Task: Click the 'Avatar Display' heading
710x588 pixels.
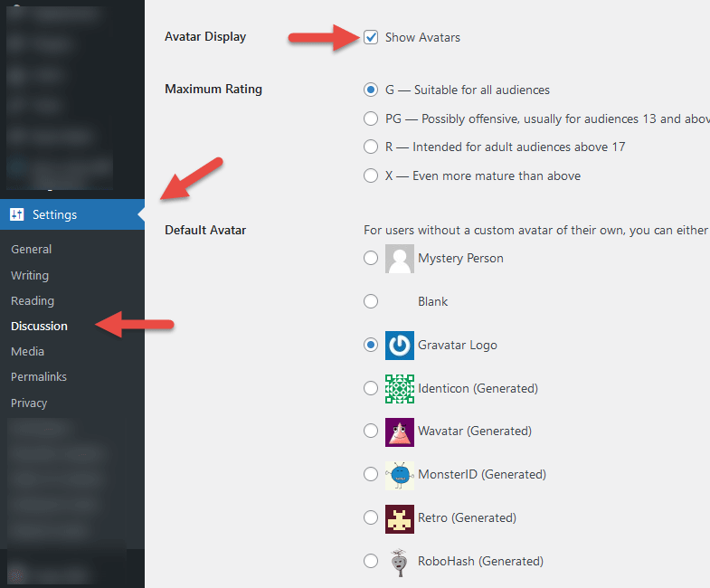Action: [x=205, y=37]
